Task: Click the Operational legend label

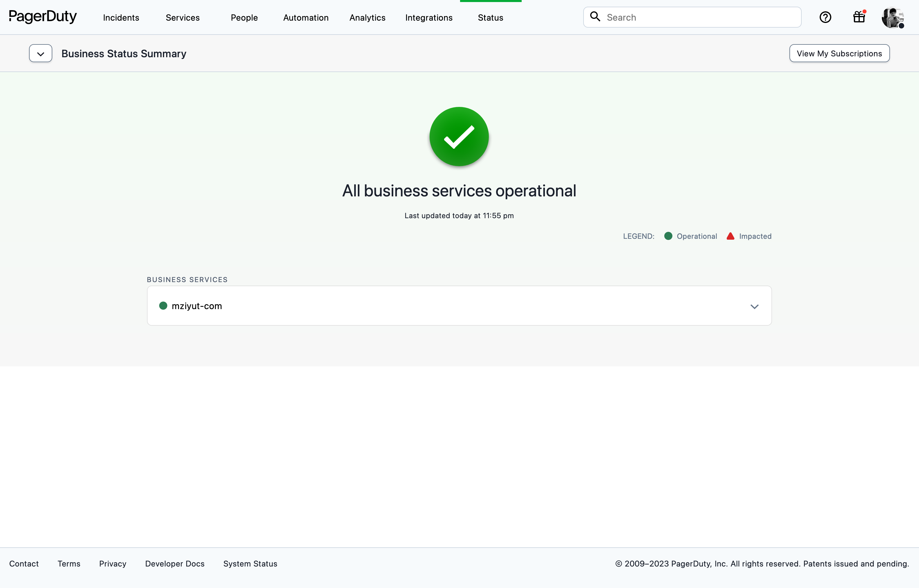Action: click(697, 236)
